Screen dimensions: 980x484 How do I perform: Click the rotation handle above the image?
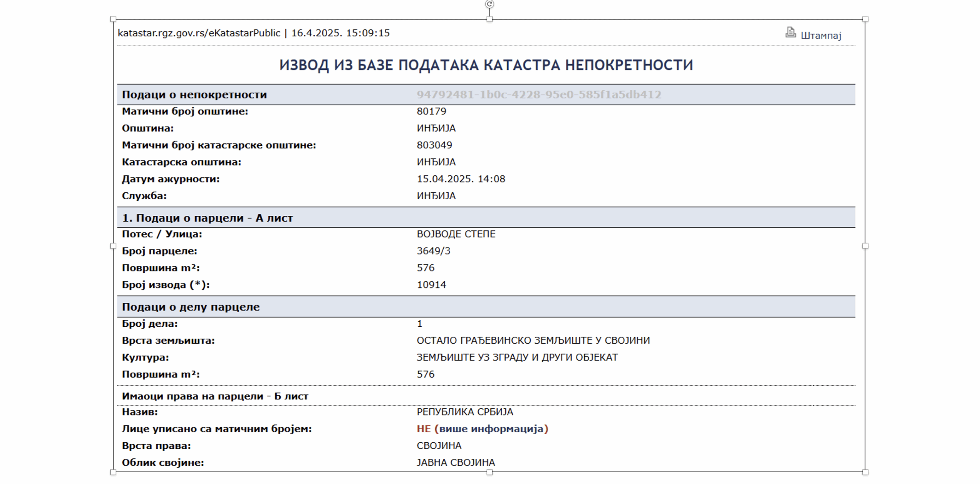pyautogui.click(x=489, y=4)
